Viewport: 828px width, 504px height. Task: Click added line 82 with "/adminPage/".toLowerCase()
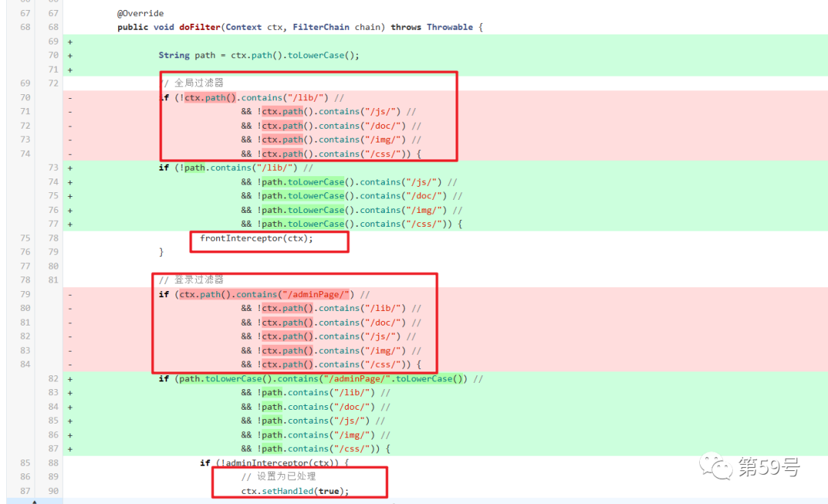(x=321, y=379)
